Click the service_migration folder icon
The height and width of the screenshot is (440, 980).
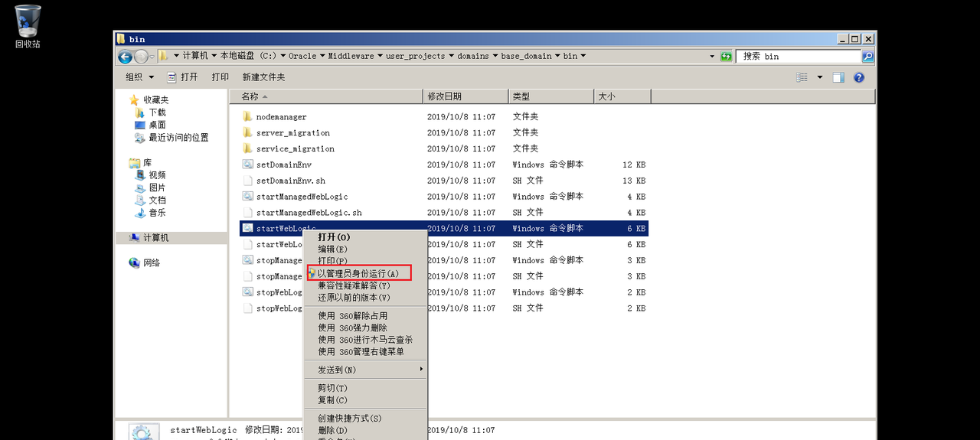(x=247, y=148)
